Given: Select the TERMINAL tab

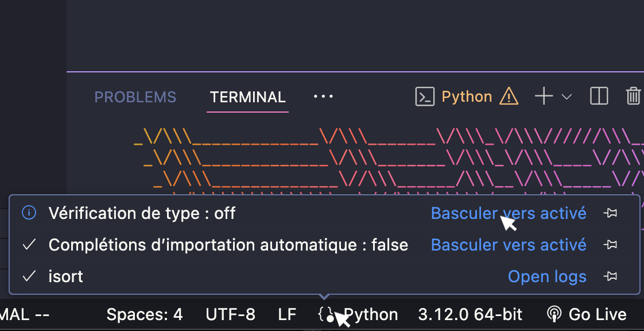Looking at the screenshot, I should [x=247, y=97].
